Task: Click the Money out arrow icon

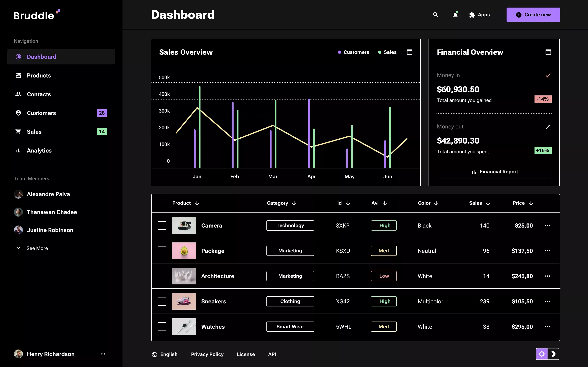Action: point(548,126)
